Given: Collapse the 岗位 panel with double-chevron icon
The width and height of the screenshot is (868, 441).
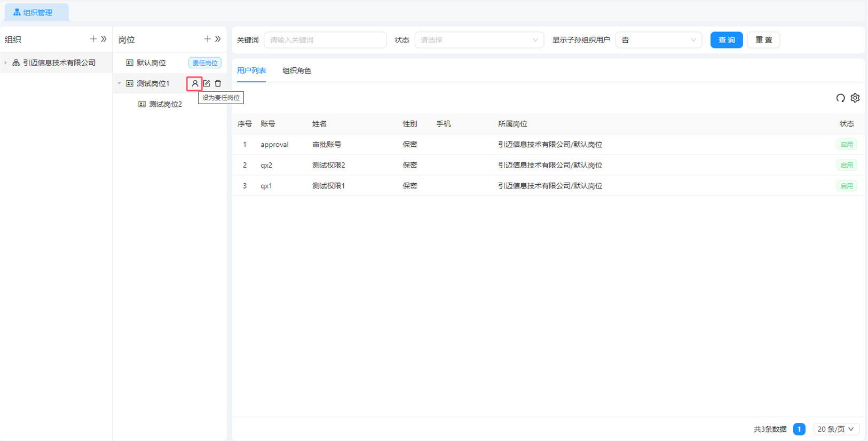Looking at the screenshot, I should [x=218, y=39].
